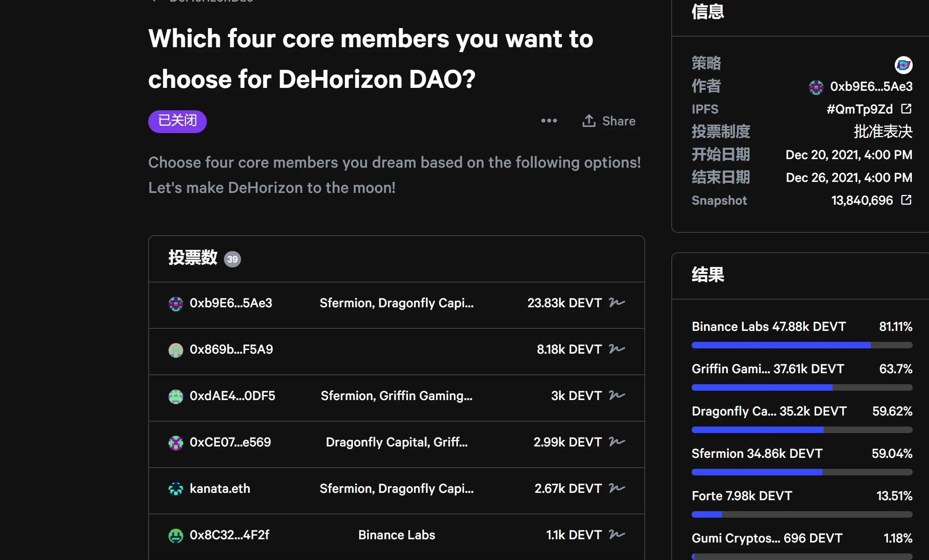Click IPFS hash #QmTp9Zd link

[859, 109]
